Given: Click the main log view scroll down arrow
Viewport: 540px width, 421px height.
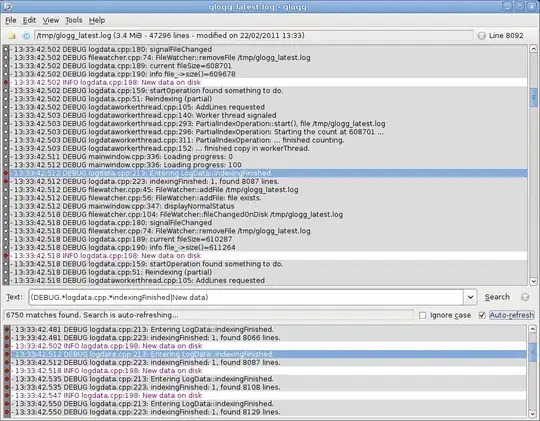Looking at the screenshot, I should point(533,281).
